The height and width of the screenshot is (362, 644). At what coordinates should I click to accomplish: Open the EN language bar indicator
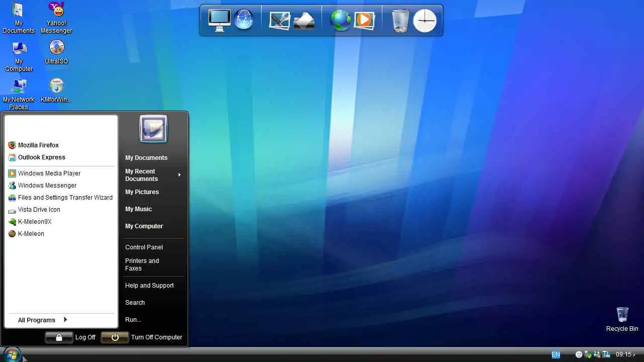pos(555,354)
